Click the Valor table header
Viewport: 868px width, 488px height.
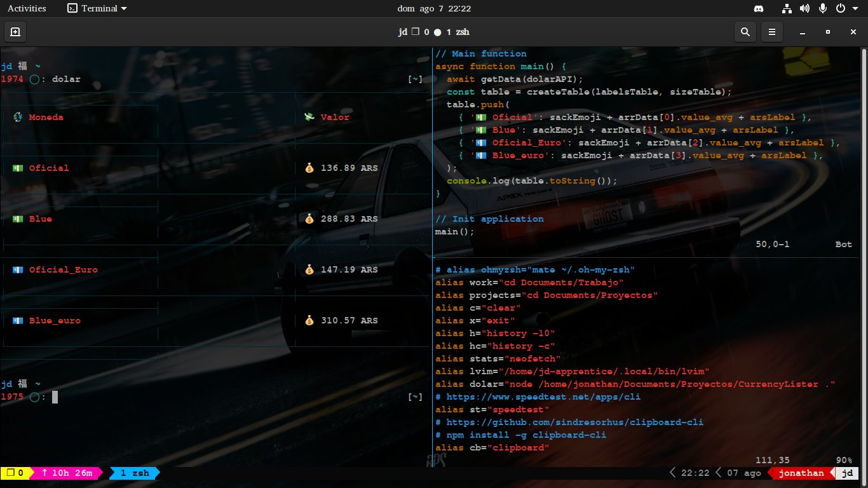(335, 117)
